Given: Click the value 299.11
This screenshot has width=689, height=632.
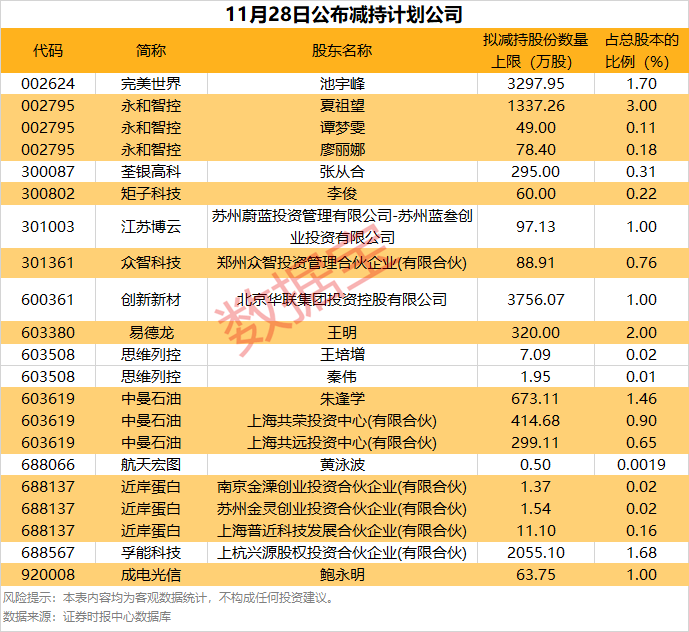Looking at the screenshot, I should click(x=535, y=442).
